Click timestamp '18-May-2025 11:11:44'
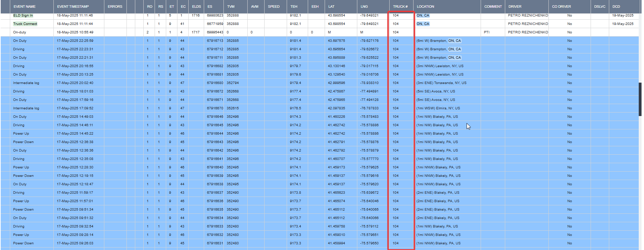644x250 pixels. 75,24
